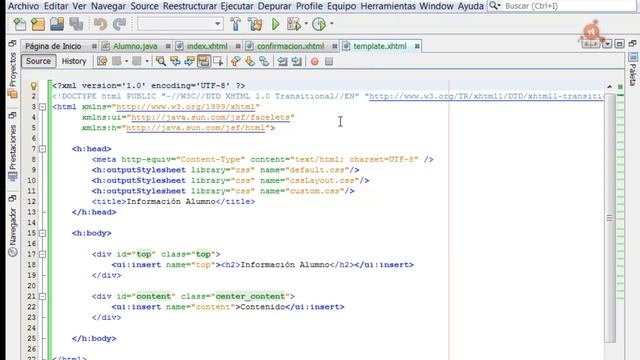This screenshot has width=640, height=360.
Task: Click the Build Project hammer icon
Action: click(236, 24)
